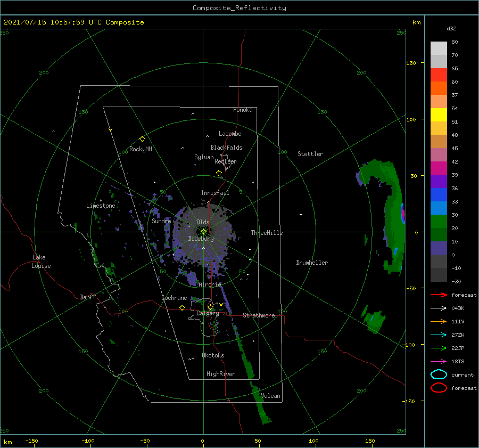Click the Olds label
The image size is (479, 448).
pyautogui.click(x=203, y=222)
